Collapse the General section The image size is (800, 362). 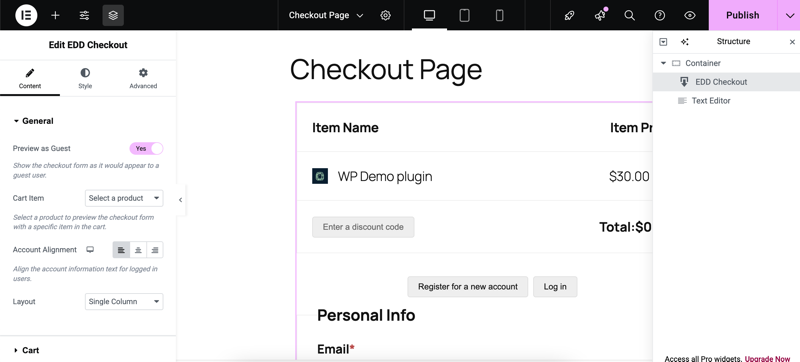33,121
